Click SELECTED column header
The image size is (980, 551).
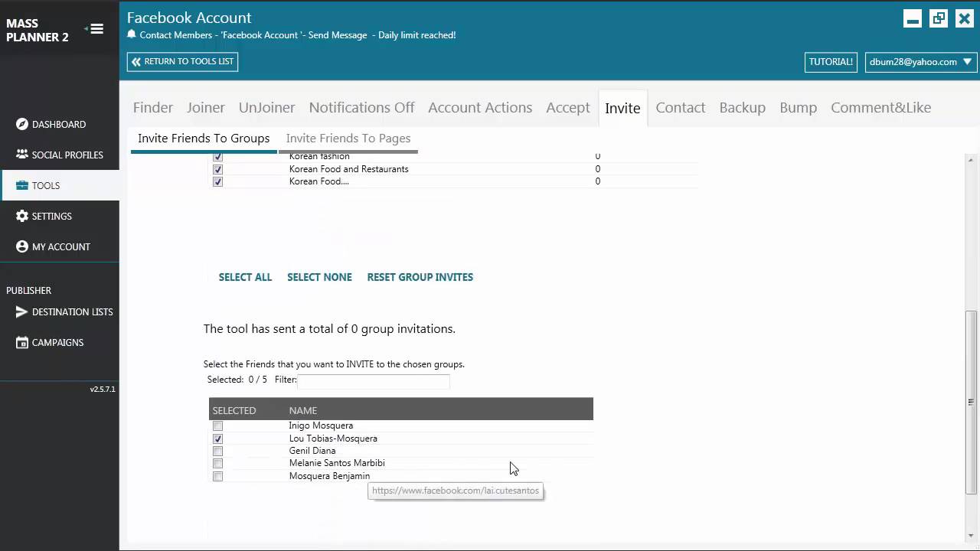pyautogui.click(x=234, y=410)
